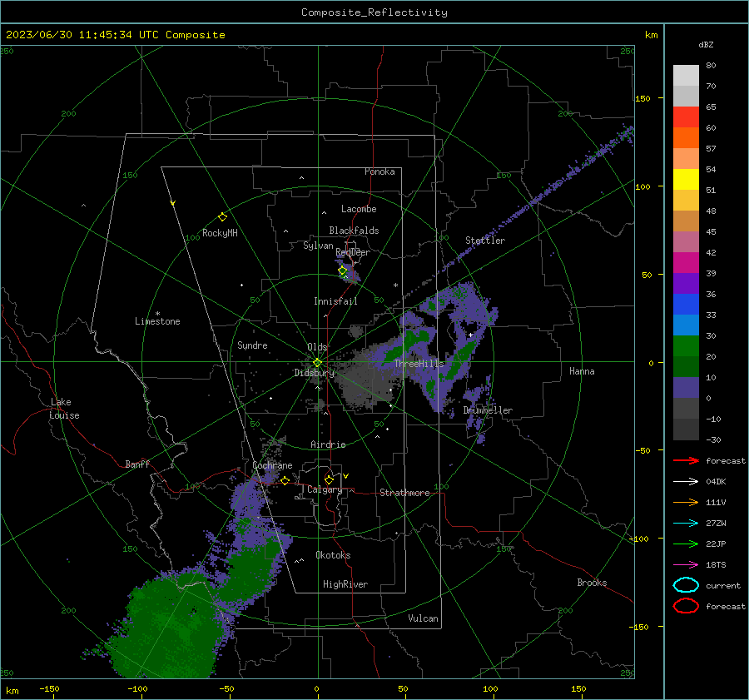Select the white 04DK arrow legend icon
Image resolution: width=749 pixels, height=700 pixels.
click(686, 482)
